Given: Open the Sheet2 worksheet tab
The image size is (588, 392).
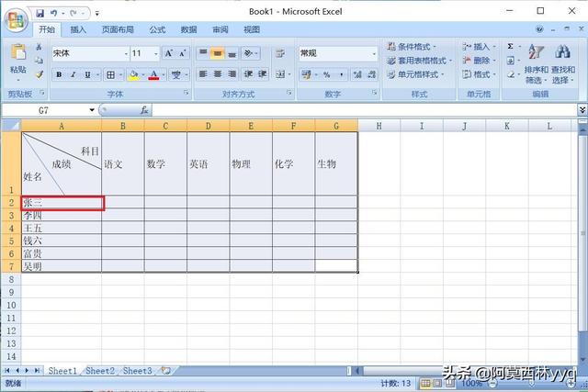Looking at the screenshot, I should (100, 371).
